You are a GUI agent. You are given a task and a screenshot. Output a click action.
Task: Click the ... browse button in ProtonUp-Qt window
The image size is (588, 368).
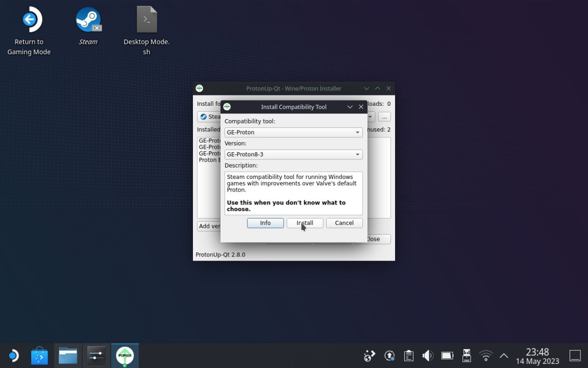tap(384, 117)
